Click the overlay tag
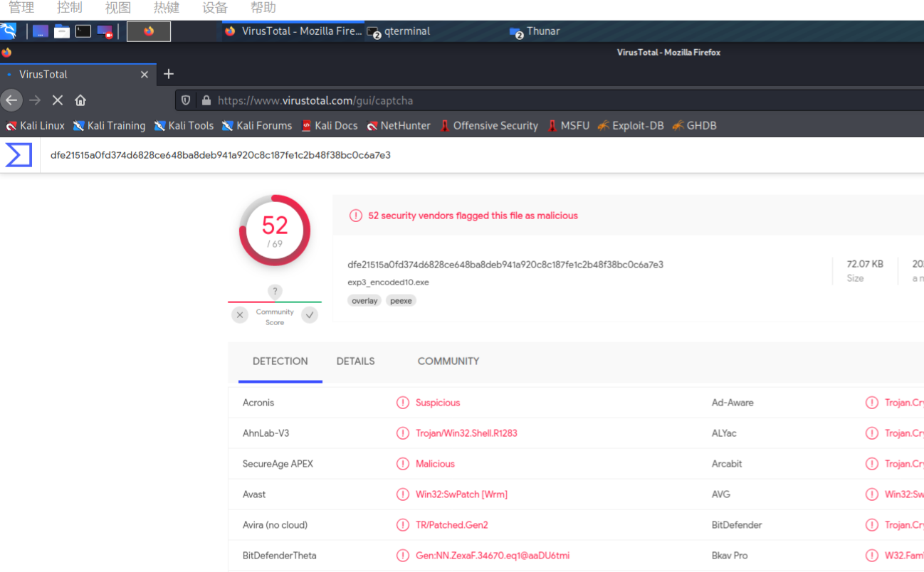This screenshot has height=572, width=924. (364, 301)
